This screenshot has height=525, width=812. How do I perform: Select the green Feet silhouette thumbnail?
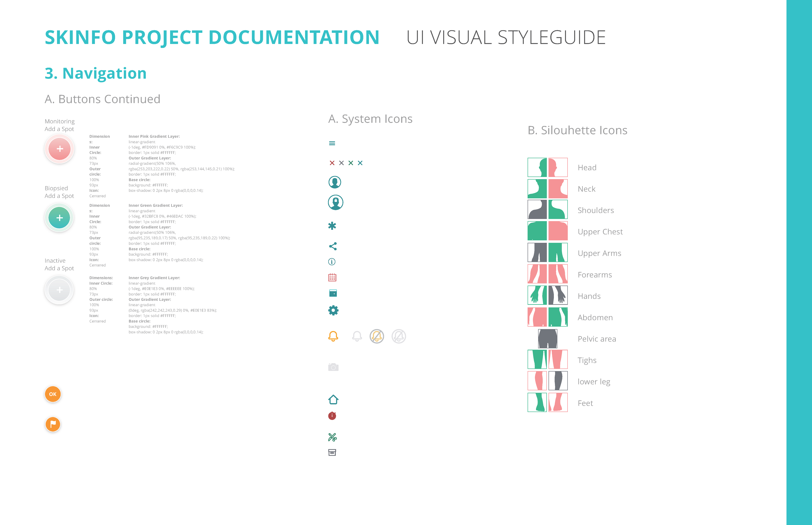pos(537,402)
